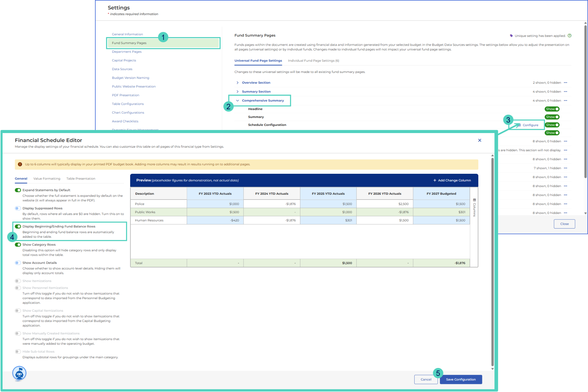Click the $2,500 cell in the preview table
Viewport: 588px width, 392px height.
(385, 204)
